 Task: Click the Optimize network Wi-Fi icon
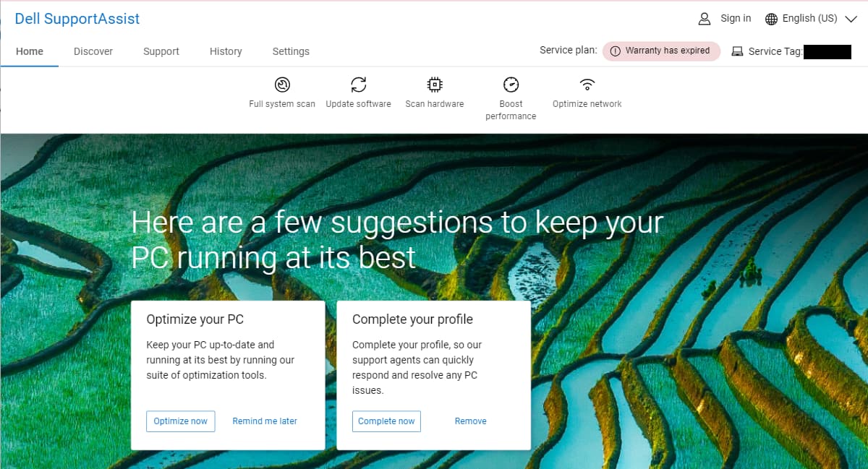click(x=587, y=85)
